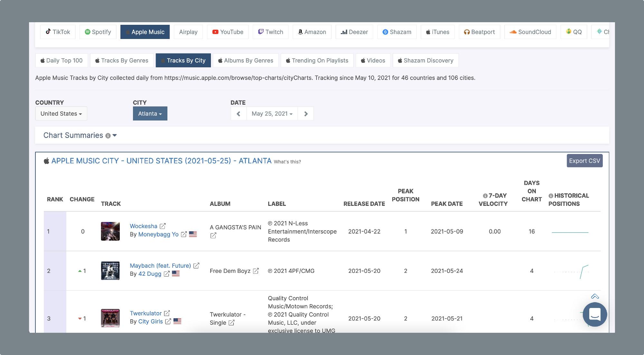This screenshot has width=644, height=355.
Task: Select Tracks By City tab
Action: (183, 60)
